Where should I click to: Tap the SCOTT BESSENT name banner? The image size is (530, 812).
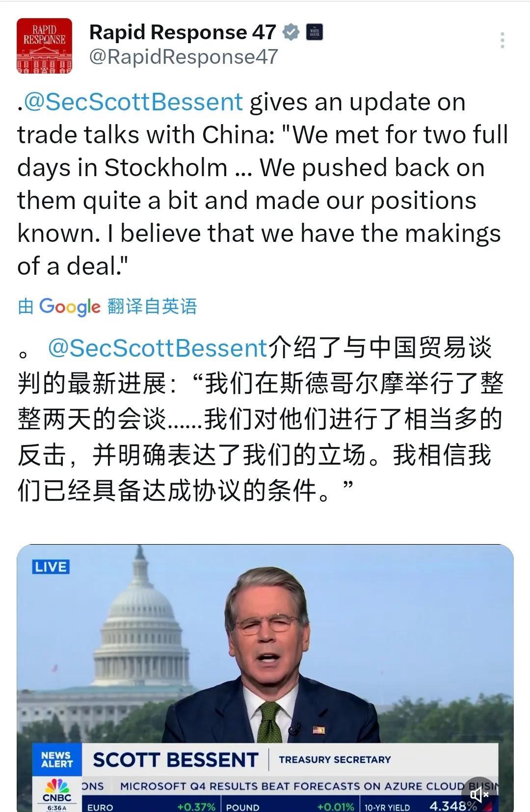click(x=175, y=760)
